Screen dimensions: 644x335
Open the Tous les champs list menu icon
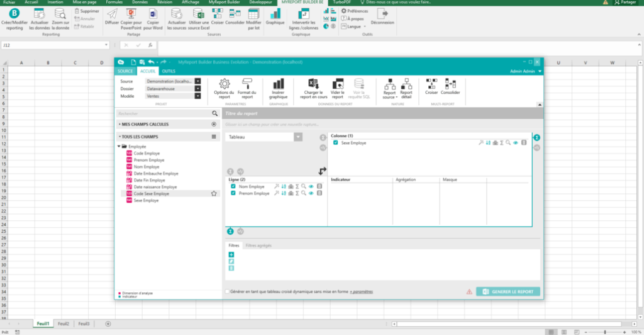pos(214,137)
